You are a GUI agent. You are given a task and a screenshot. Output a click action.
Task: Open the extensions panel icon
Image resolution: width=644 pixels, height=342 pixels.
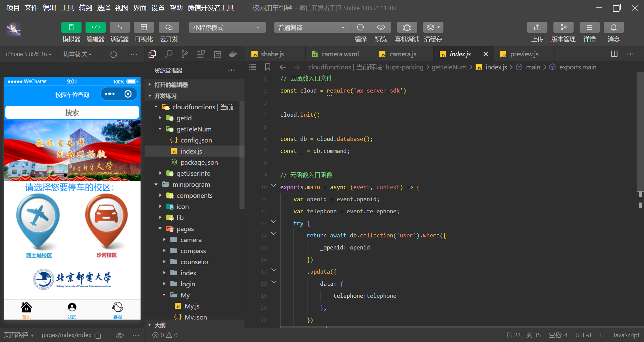pyautogui.click(x=201, y=54)
